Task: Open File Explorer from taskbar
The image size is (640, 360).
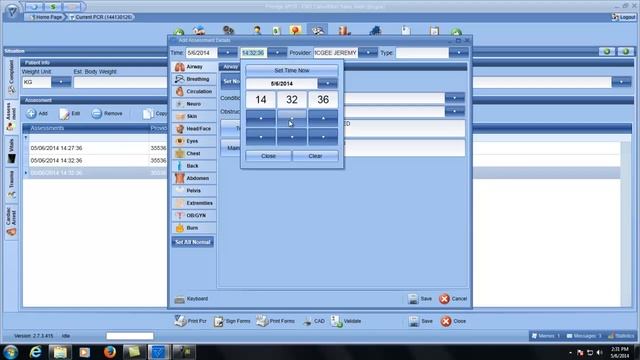Action: click(x=60, y=352)
